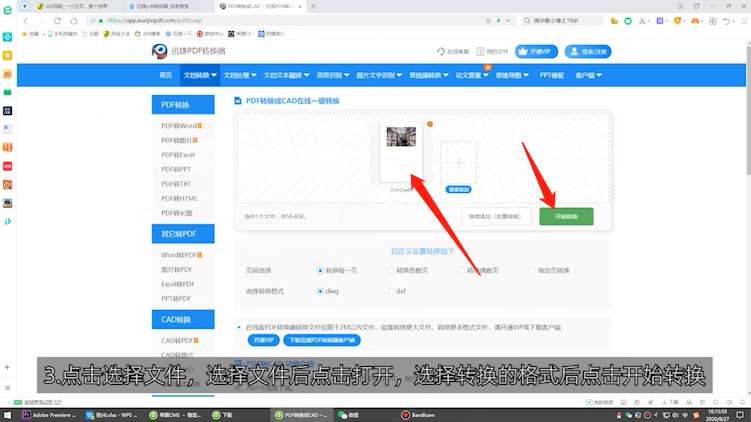The width and height of the screenshot is (751, 422).
Task: Switch to the second browser tab
Action: 169,6
